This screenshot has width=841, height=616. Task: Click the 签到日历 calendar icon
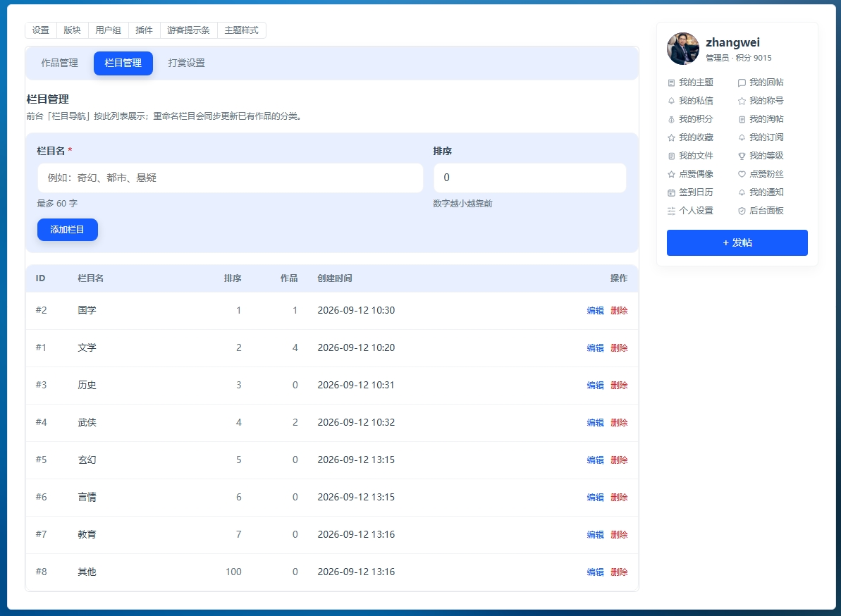tap(671, 192)
